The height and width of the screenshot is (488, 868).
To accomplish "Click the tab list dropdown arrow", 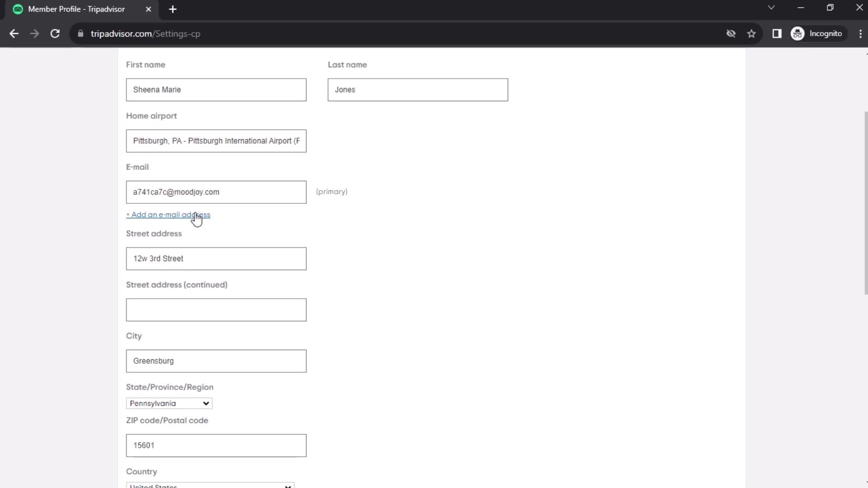I will [771, 8].
